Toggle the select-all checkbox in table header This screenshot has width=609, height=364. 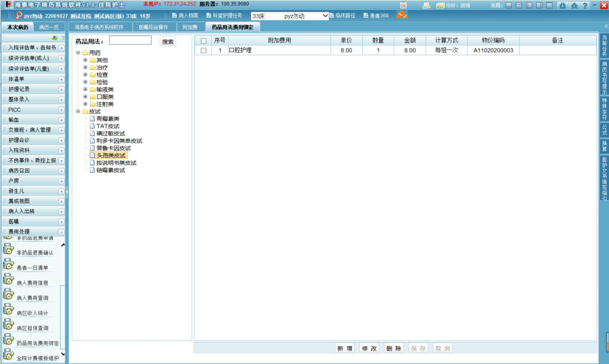tap(204, 40)
